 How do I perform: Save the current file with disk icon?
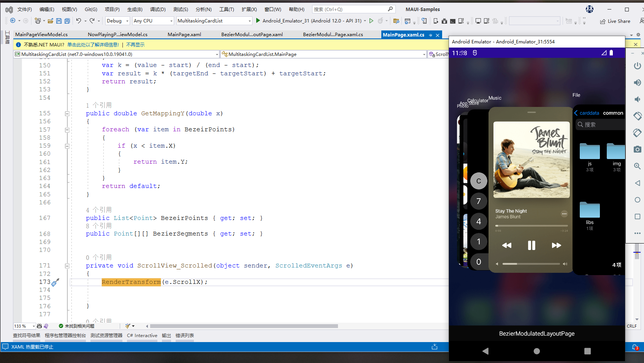pyautogui.click(x=59, y=21)
